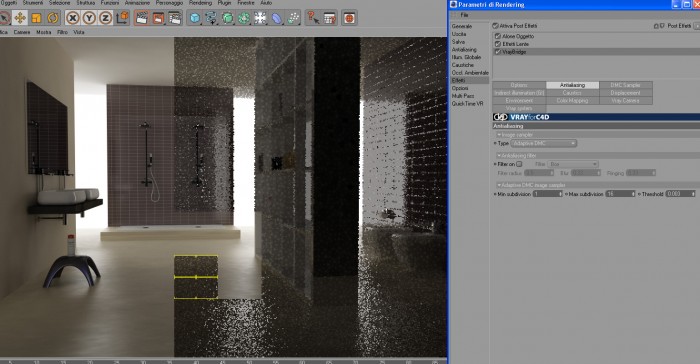Click Render to Picture Viewer icon

coord(158,18)
